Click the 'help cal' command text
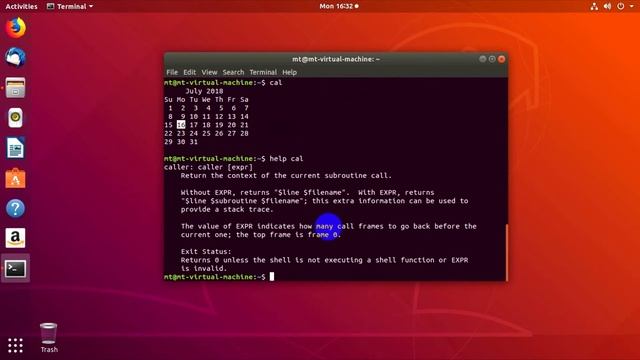Image resolution: width=640 pixels, height=360 pixels. pos(286,159)
